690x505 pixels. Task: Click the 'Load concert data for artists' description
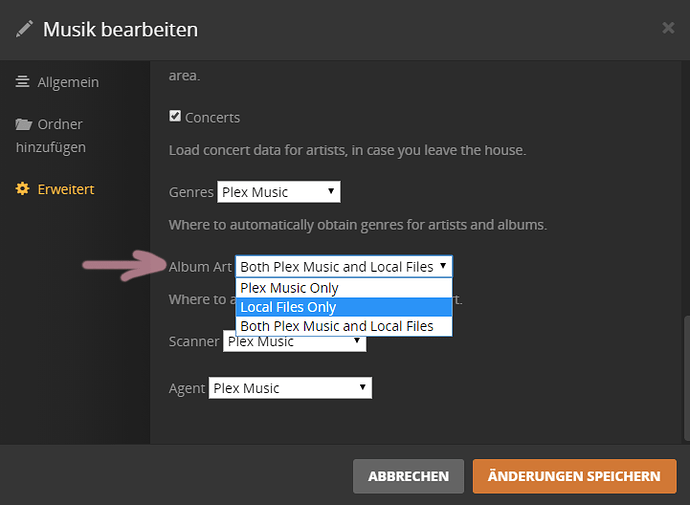[347, 150]
